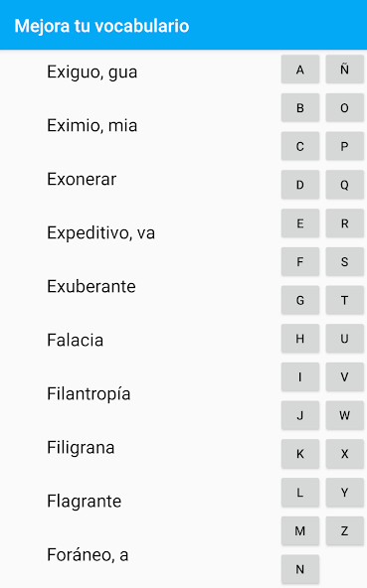Go to words starting with N
Viewport: 367px width, 588px height.
click(300, 569)
